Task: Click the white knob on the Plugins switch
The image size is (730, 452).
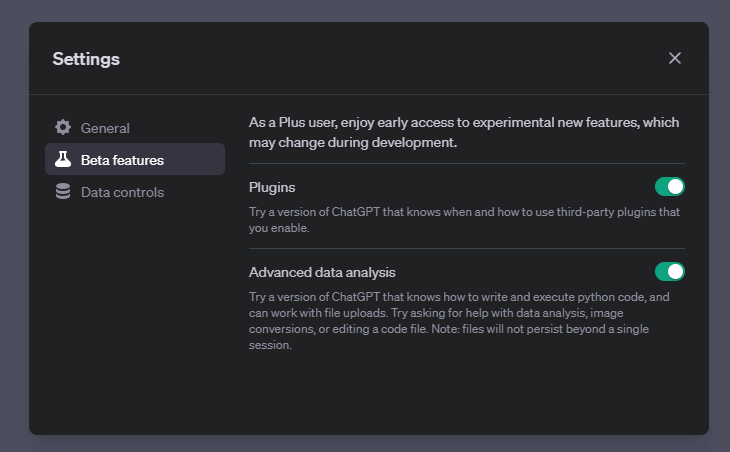Action: point(676,187)
